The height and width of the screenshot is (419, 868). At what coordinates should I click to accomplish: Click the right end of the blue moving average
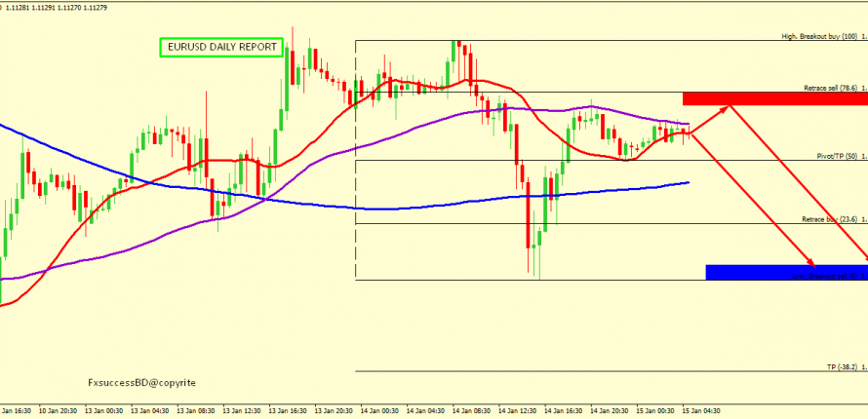tap(689, 182)
